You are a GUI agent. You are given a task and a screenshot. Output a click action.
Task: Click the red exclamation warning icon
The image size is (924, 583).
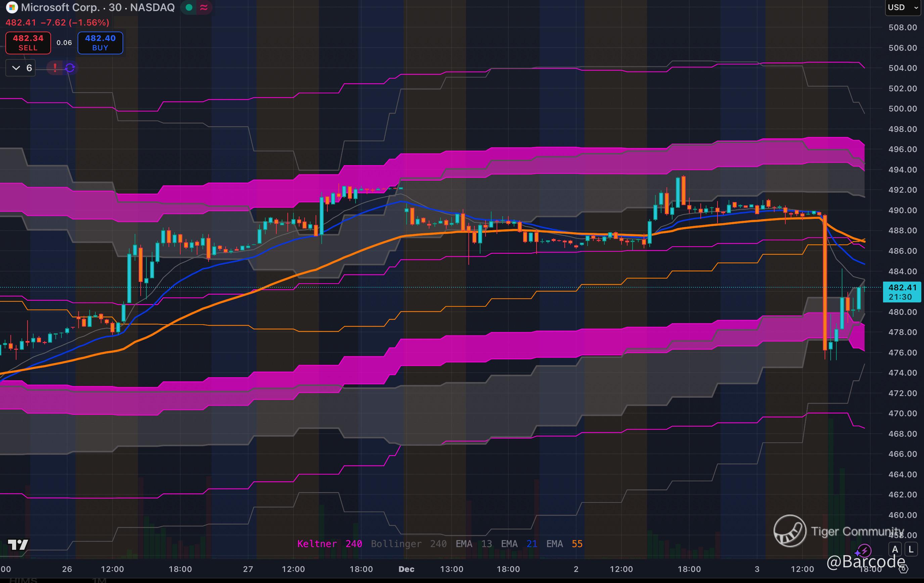[55, 68]
